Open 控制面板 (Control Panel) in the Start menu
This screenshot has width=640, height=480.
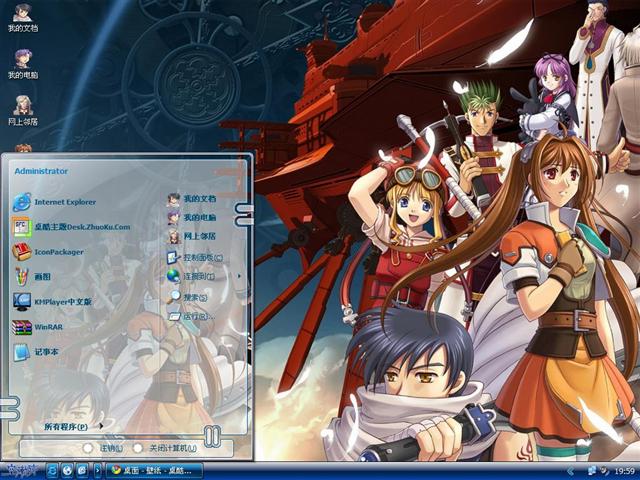coord(195,258)
